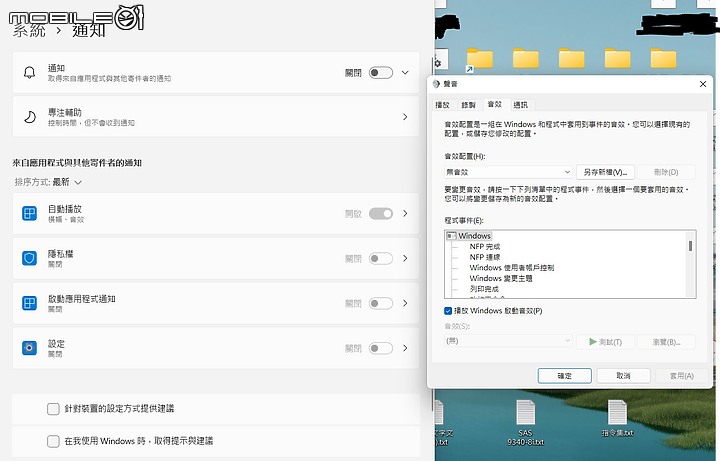
Task: Open the second desktop folder icon
Action: pos(525,58)
